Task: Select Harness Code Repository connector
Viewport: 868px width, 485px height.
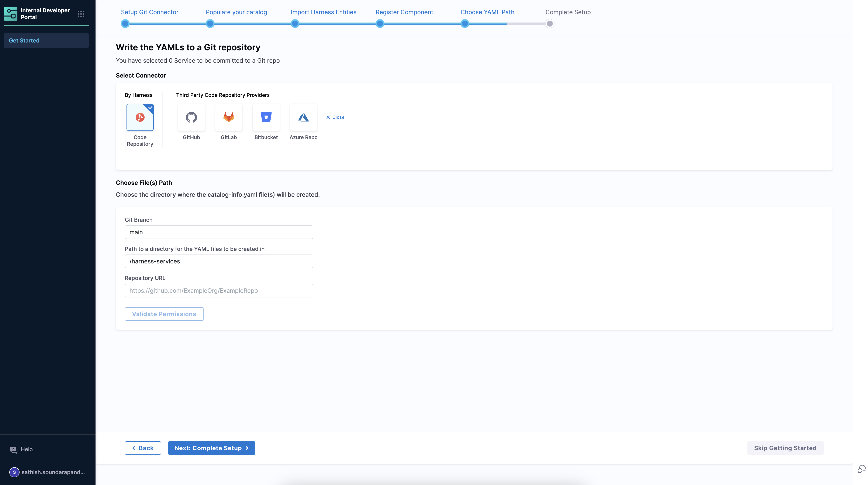Action: pos(140,117)
